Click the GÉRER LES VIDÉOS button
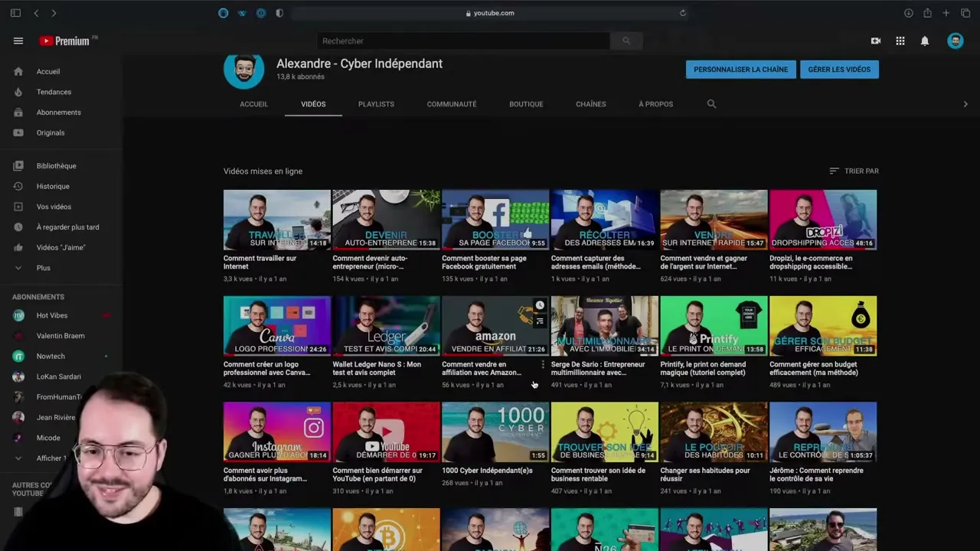 pyautogui.click(x=839, y=69)
